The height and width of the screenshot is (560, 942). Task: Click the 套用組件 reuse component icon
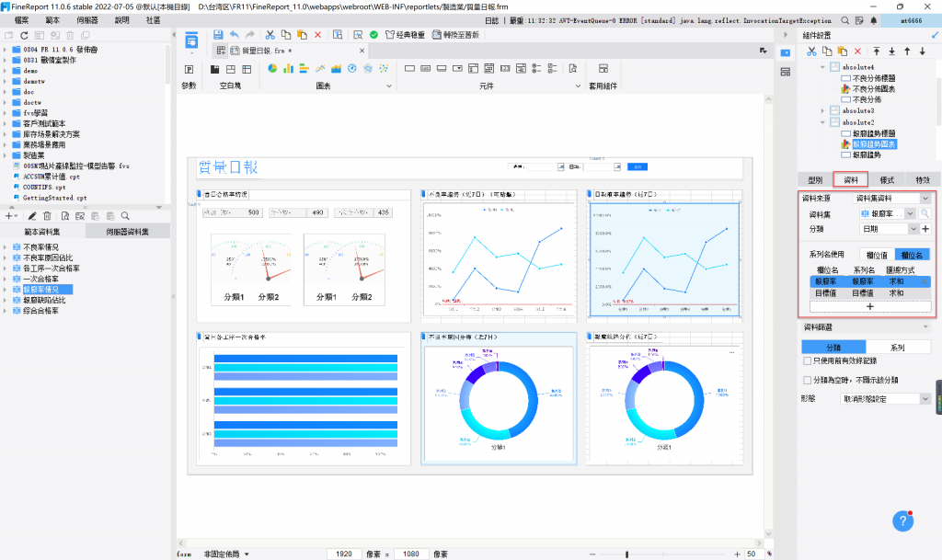pos(603,69)
